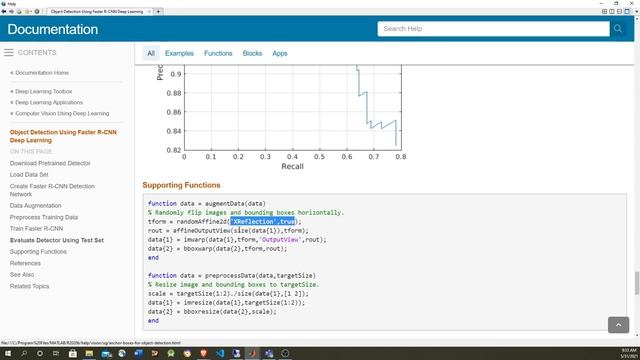Viewport: 640px width, 360px height.
Task: Select the Blocks filter tab
Action: point(252,53)
